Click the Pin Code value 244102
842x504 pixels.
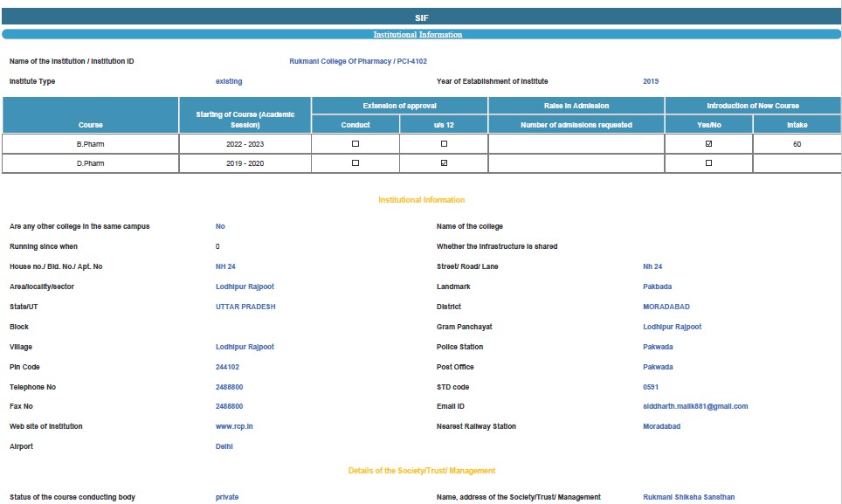pos(227,367)
